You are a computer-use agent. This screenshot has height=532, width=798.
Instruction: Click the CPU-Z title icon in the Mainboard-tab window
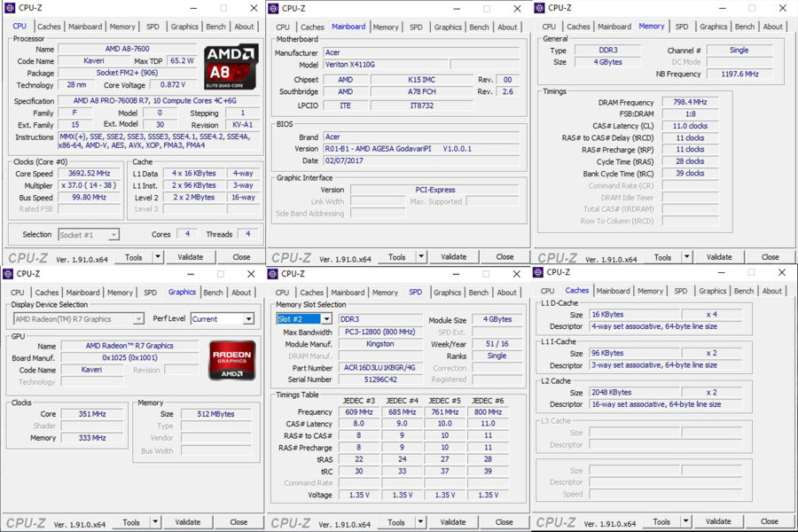(273, 8)
